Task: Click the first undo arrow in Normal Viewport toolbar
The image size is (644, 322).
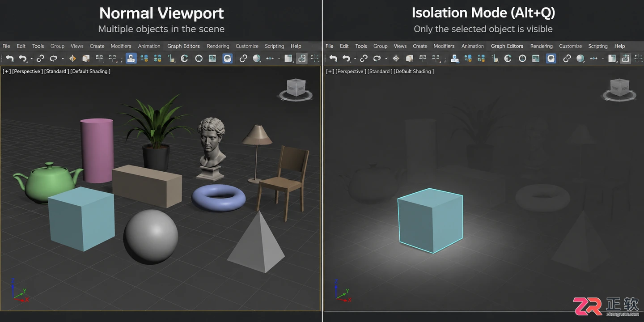Action: point(9,58)
